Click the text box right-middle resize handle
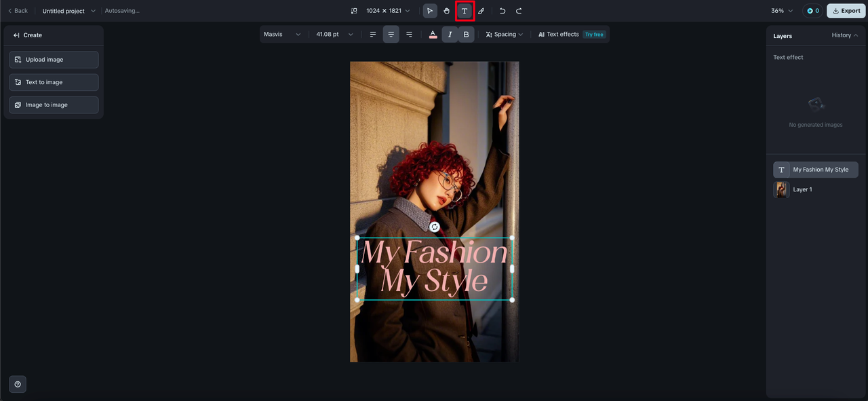Viewport: 868px width, 401px height. [x=512, y=269]
